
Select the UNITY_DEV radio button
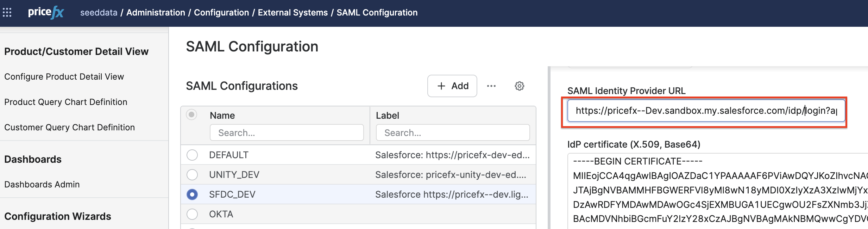192,175
